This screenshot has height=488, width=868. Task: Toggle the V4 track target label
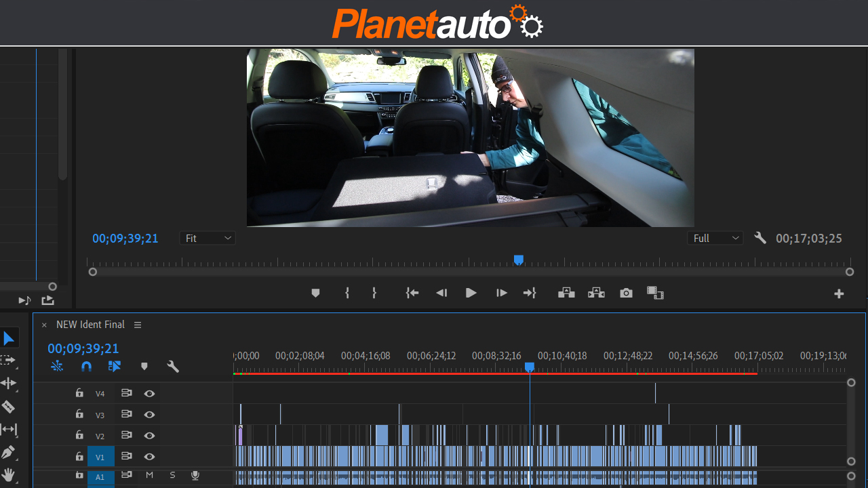click(x=100, y=394)
